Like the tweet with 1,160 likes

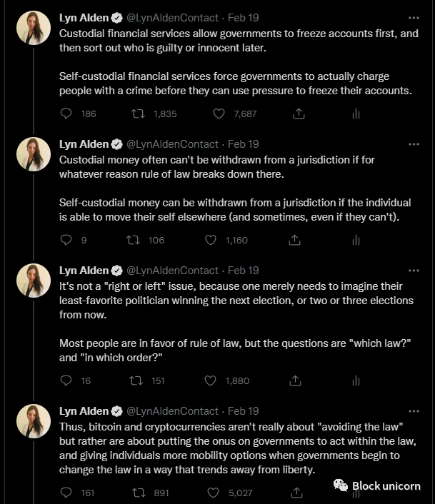(x=211, y=240)
